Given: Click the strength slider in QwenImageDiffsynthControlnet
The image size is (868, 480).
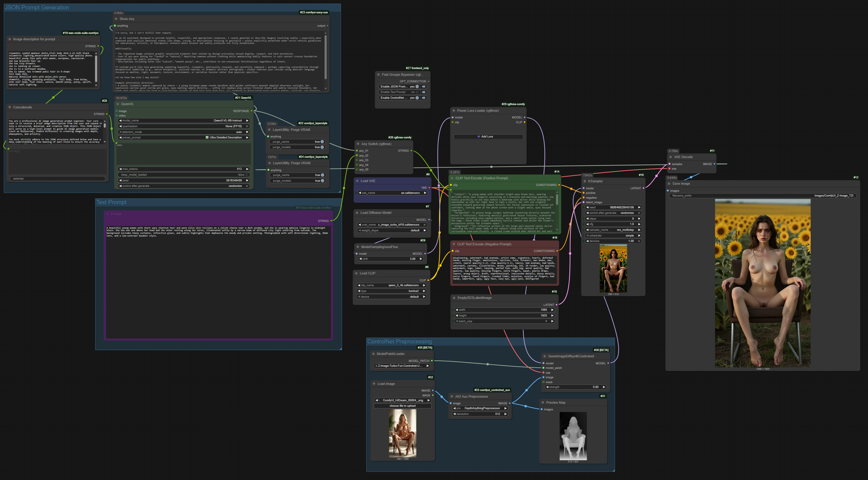Looking at the screenshot, I should click(576, 387).
